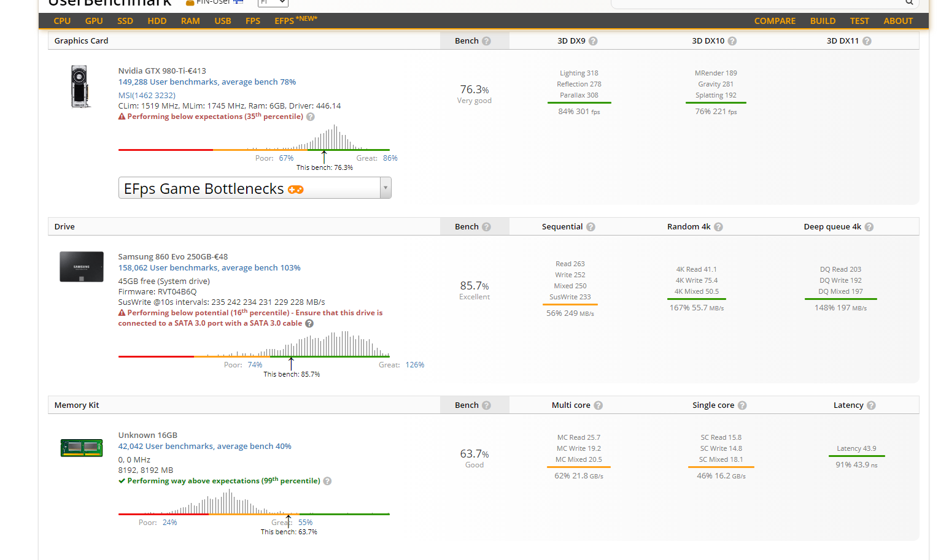Open 42,042 User benchmarks memory link

(x=204, y=447)
